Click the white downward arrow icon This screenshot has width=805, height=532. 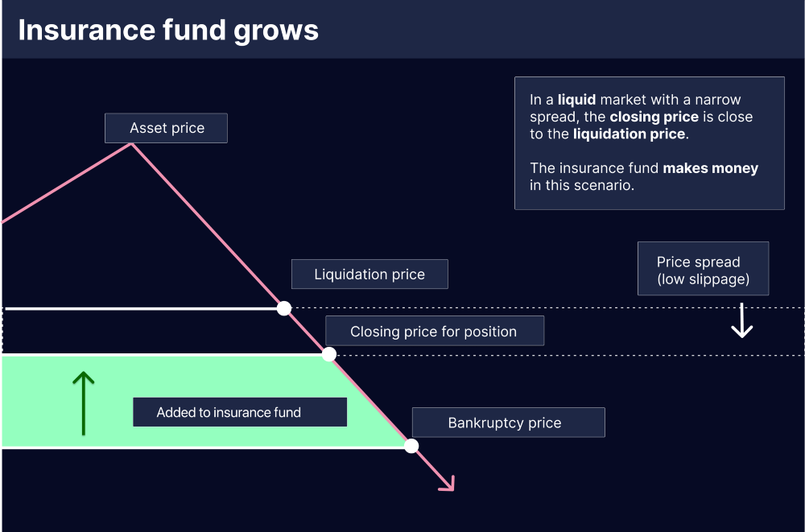[742, 320]
